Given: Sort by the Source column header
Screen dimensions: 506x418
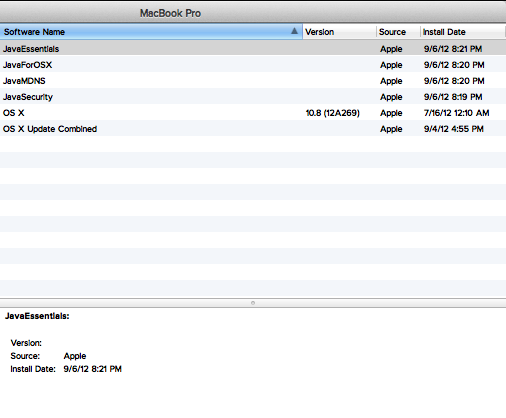Looking at the screenshot, I should 398,32.
